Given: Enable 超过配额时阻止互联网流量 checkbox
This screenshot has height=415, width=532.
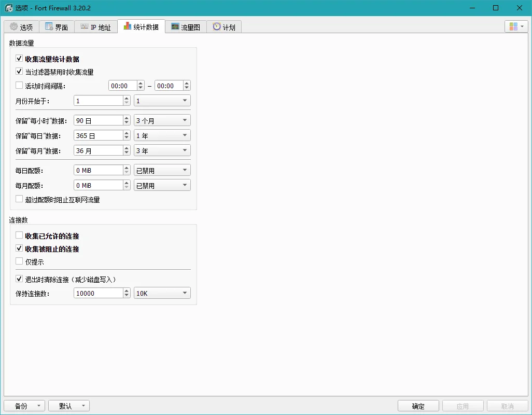Looking at the screenshot, I should click(19, 199).
